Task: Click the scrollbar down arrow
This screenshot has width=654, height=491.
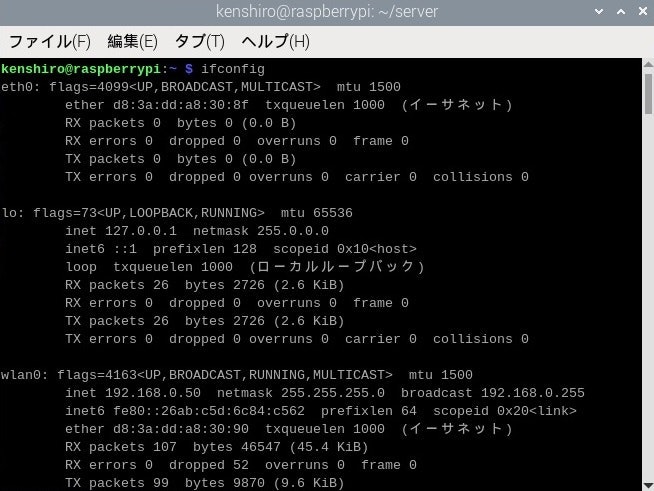Action: tap(648, 485)
